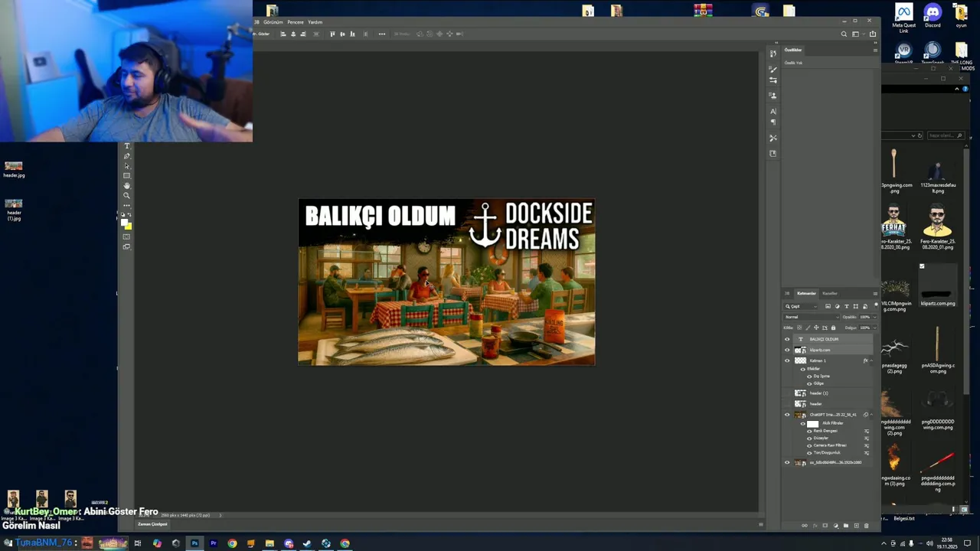Open the layer filter type dropdown
This screenshot has height=551, width=980.
tap(802, 306)
